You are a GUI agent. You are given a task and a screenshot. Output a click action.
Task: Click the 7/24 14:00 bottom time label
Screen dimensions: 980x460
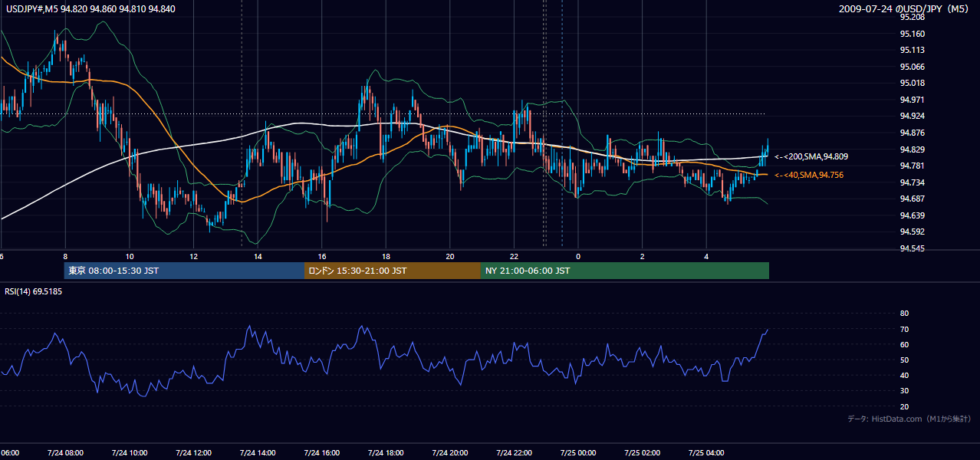tap(257, 453)
